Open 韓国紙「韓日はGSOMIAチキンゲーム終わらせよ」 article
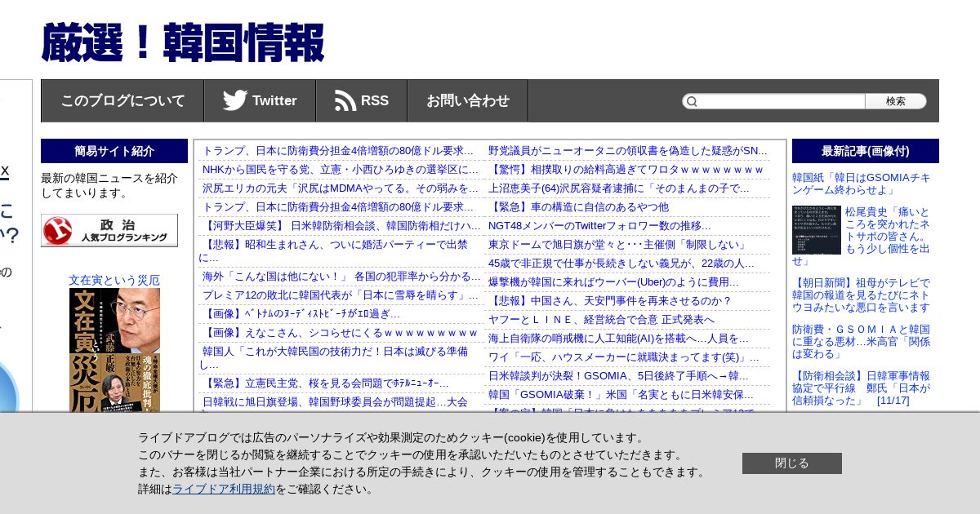Image resolution: width=980 pixels, height=514 pixels. click(x=862, y=184)
